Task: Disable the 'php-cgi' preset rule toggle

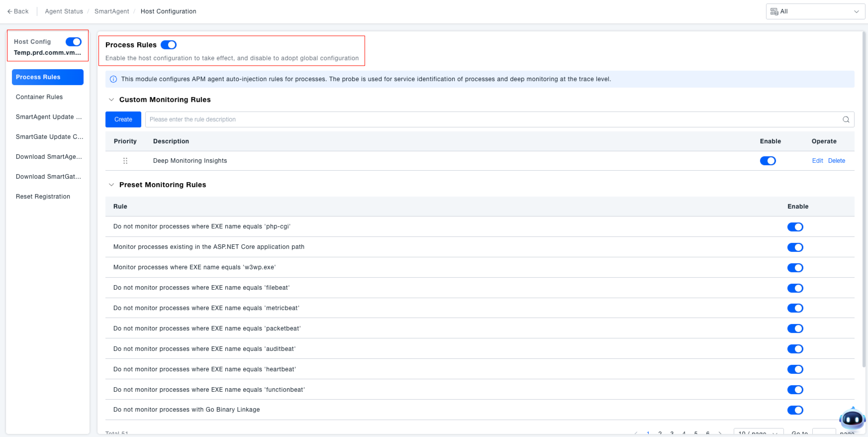Action: 795,227
